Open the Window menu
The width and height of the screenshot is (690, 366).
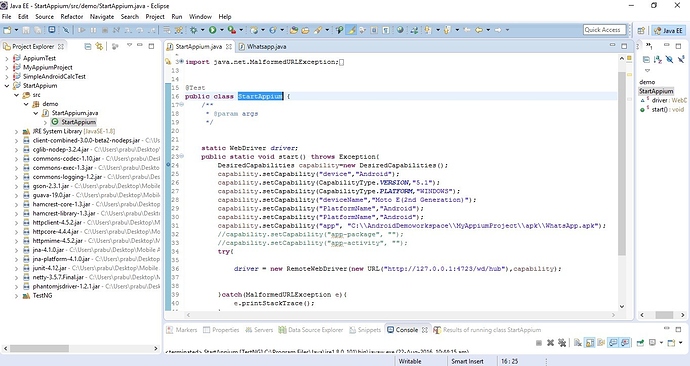(200, 17)
